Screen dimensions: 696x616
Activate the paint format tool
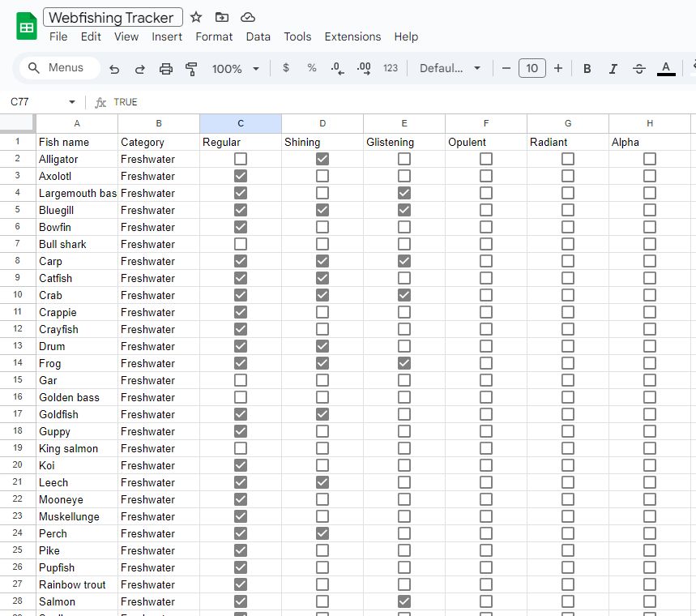tap(191, 69)
